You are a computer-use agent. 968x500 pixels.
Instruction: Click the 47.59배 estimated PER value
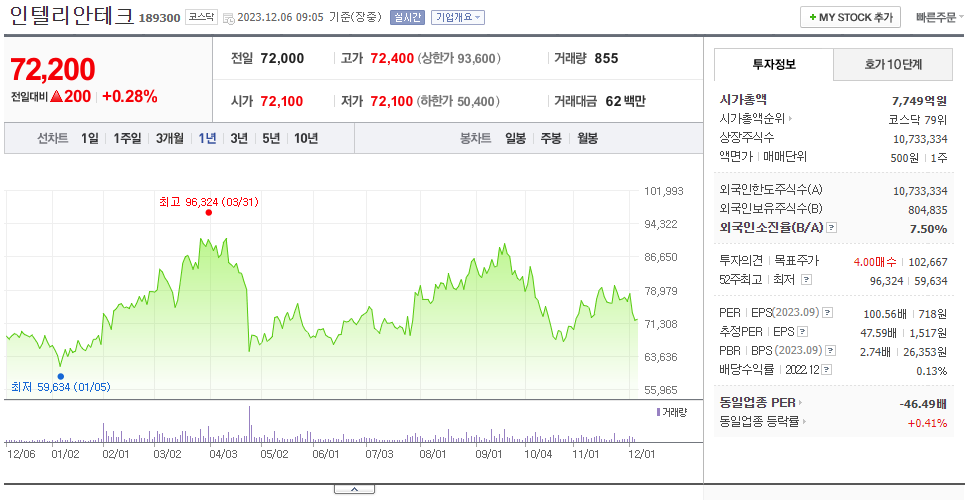(x=878, y=333)
